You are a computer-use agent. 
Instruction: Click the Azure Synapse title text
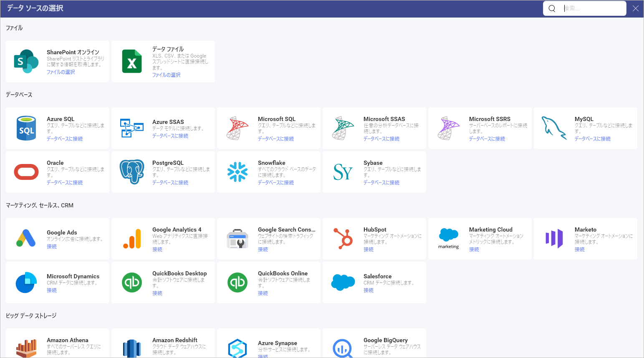coord(278,343)
